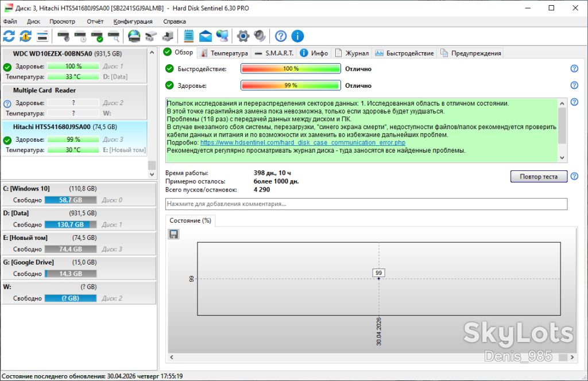588x381 pixels.
Task: Open the Файл menu
Action: tap(10, 21)
